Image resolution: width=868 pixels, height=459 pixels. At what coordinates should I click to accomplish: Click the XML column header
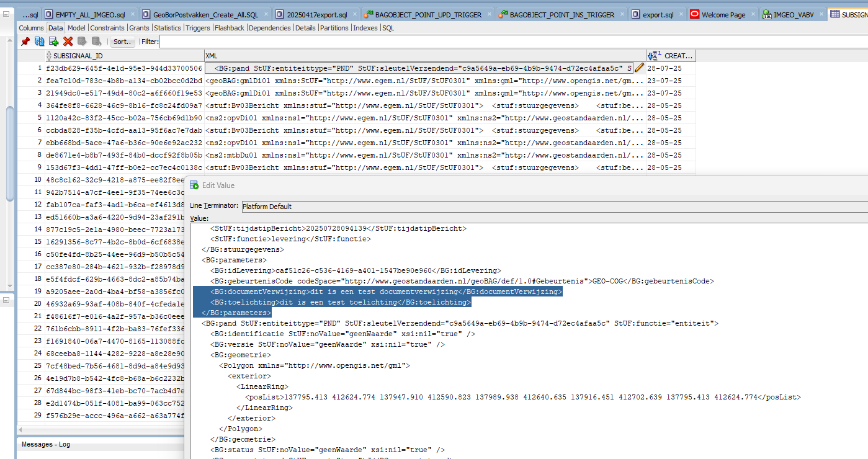[425, 56]
